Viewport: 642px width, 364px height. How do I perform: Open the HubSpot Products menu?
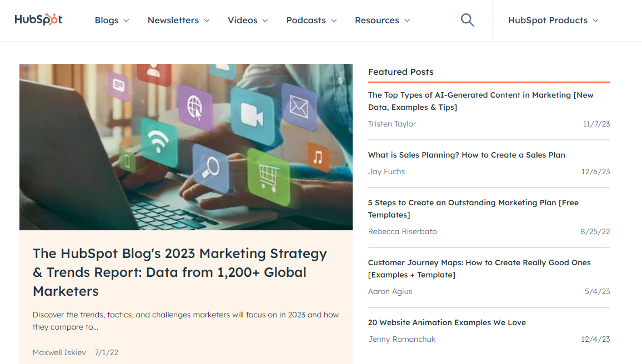pyautogui.click(x=553, y=21)
